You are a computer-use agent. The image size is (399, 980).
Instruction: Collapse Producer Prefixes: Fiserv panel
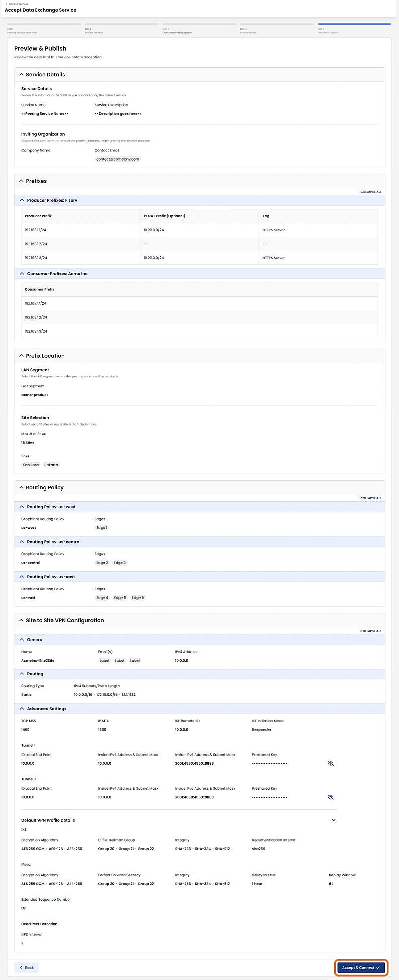(x=22, y=200)
